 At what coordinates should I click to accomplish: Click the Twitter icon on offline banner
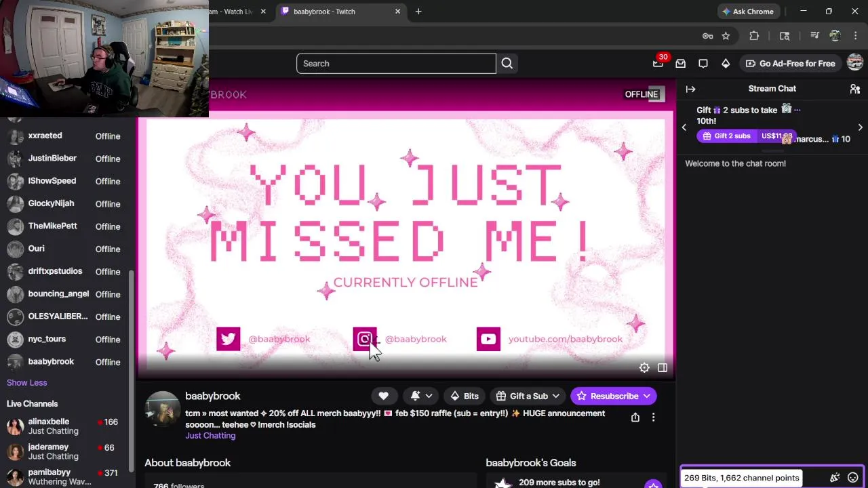pos(229,339)
